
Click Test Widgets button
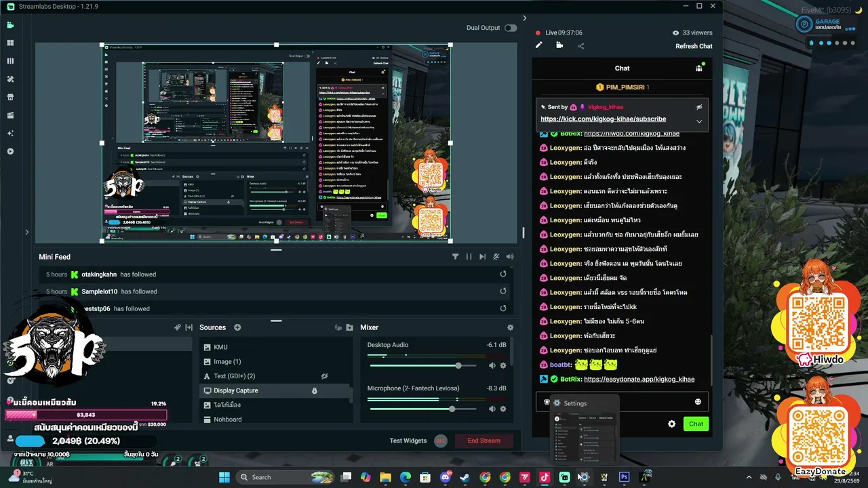pos(408,441)
